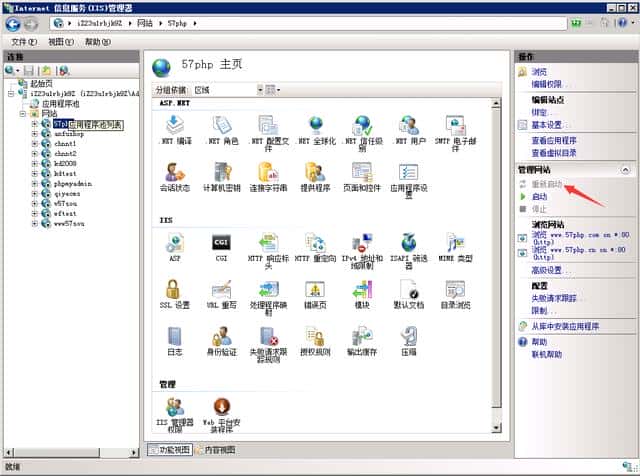The width and height of the screenshot is (640, 476).
Task: Open the 模块 feature icon
Action: pos(362,289)
